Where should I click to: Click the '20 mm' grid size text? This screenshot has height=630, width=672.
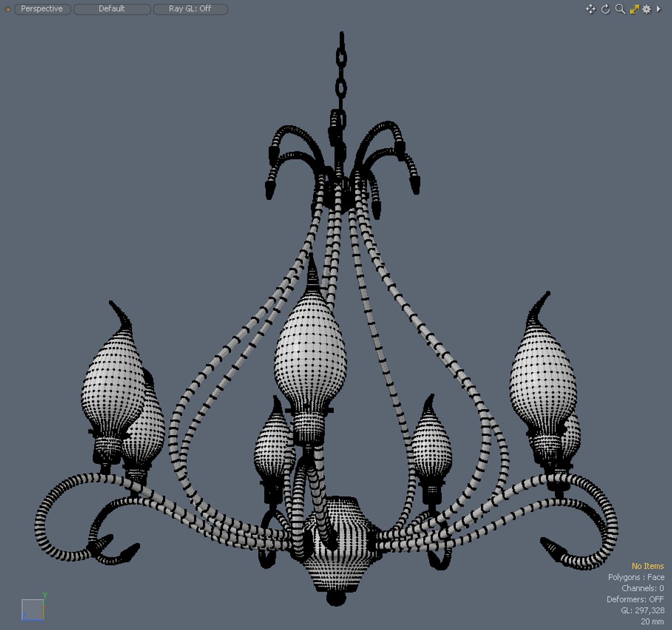[652, 621]
